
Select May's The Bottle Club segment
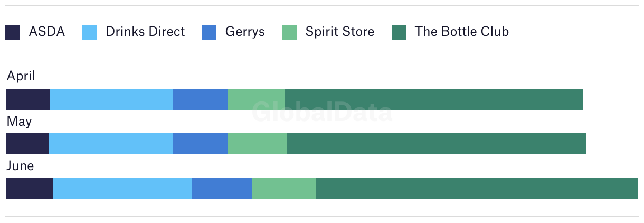(437, 144)
